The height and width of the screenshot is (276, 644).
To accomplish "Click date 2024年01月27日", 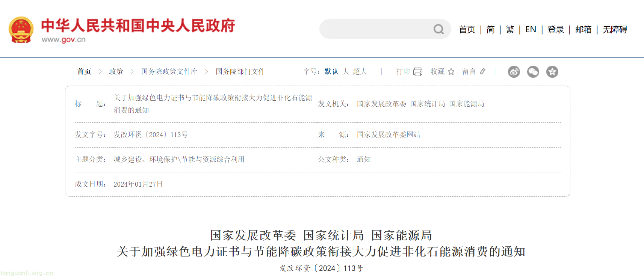I will click(138, 184).
